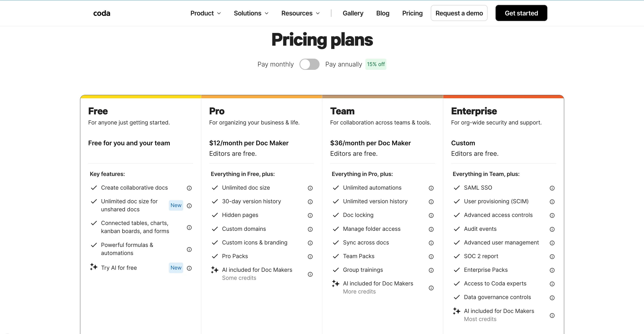Click info icon next to SAML SSO

tap(552, 188)
